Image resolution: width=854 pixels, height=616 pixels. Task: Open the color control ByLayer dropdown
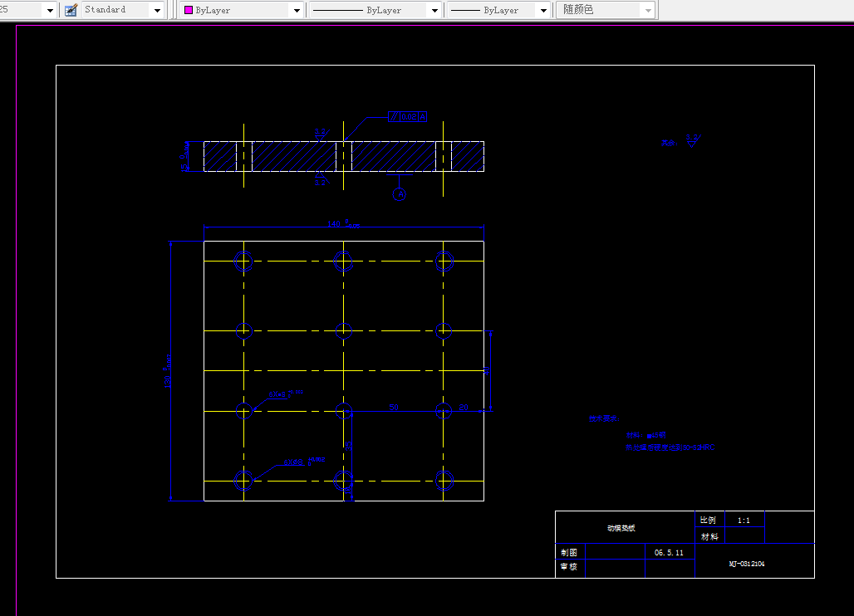pyautogui.click(x=297, y=10)
